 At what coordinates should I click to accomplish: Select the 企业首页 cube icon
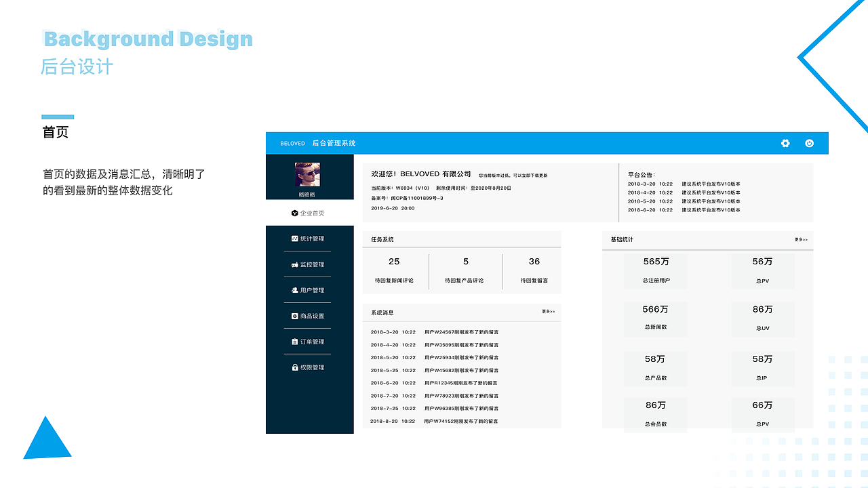click(x=295, y=213)
